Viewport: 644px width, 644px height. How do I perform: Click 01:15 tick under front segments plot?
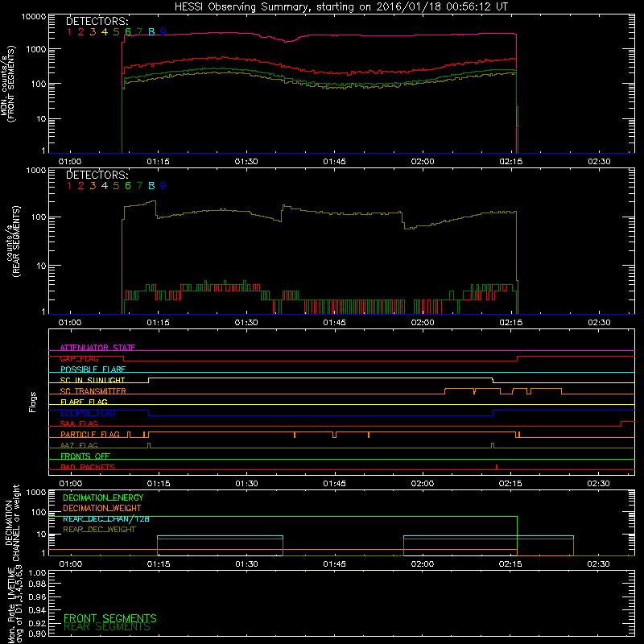coord(158,162)
